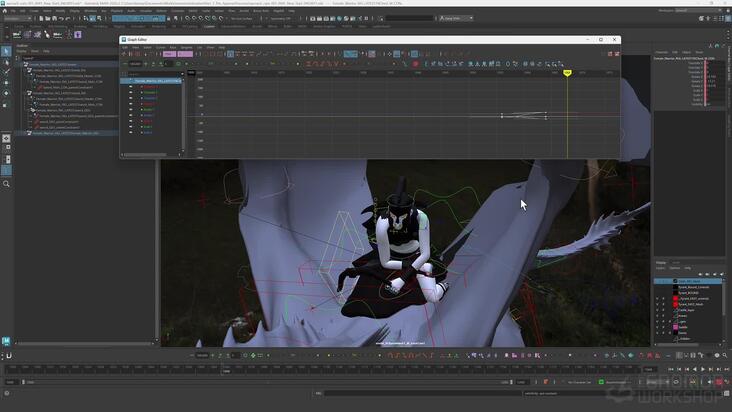Open the No Character Set dropdown
732x412 pixels.
[579, 382]
